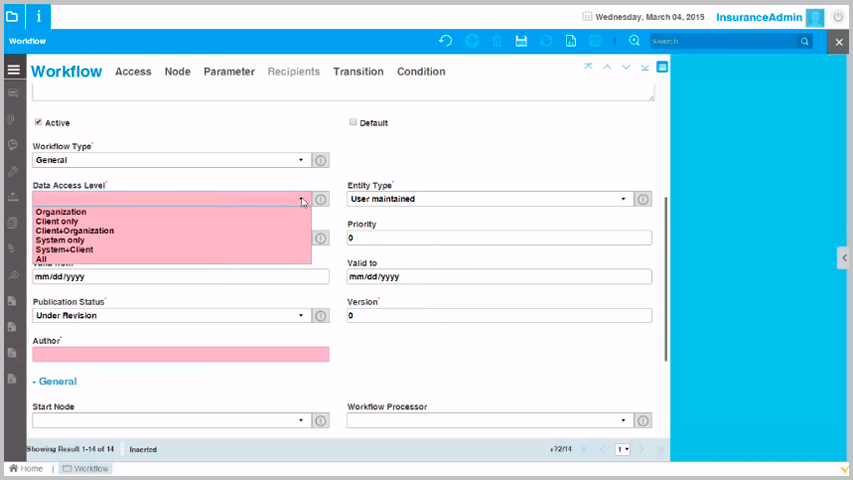853x480 pixels.
Task: Open info button beside Publication Status
Action: click(321, 316)
